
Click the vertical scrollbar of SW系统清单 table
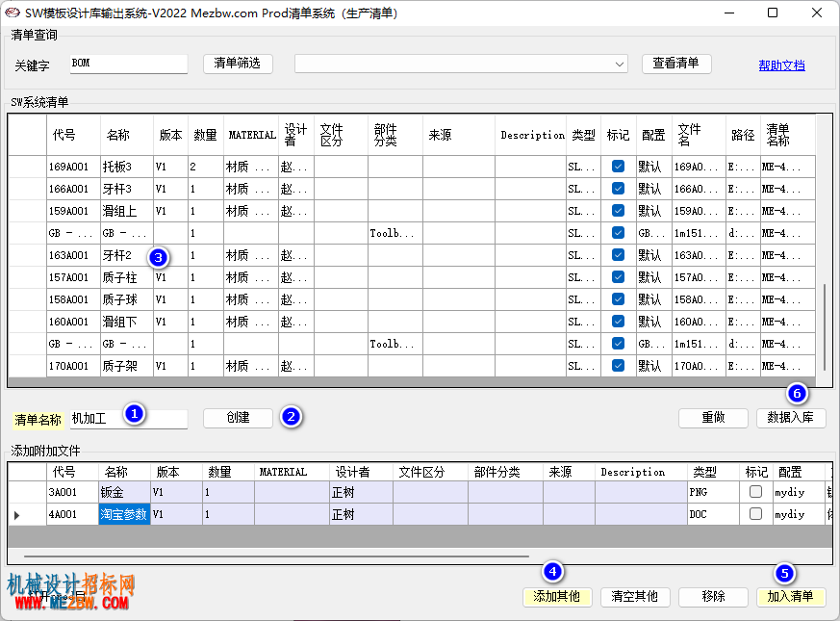coord(824,327)
